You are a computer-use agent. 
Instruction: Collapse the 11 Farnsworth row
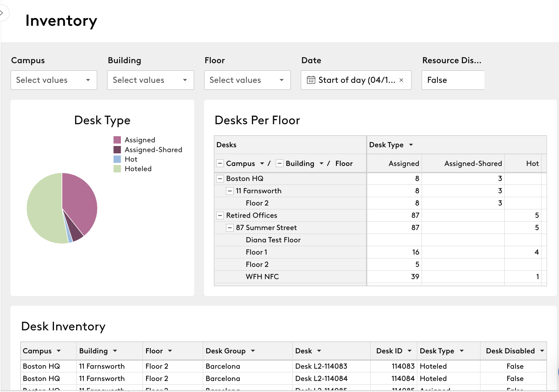[229, 191]
